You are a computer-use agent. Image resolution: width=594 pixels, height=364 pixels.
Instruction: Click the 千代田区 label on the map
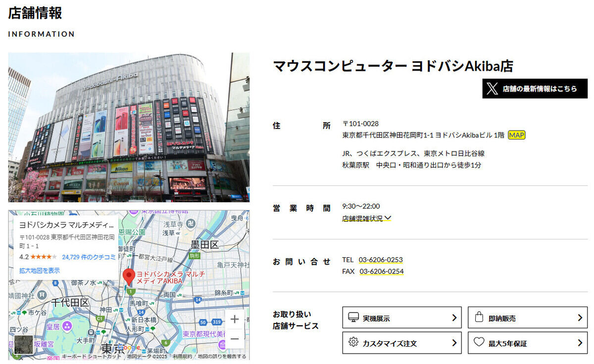tap(70, 303)
